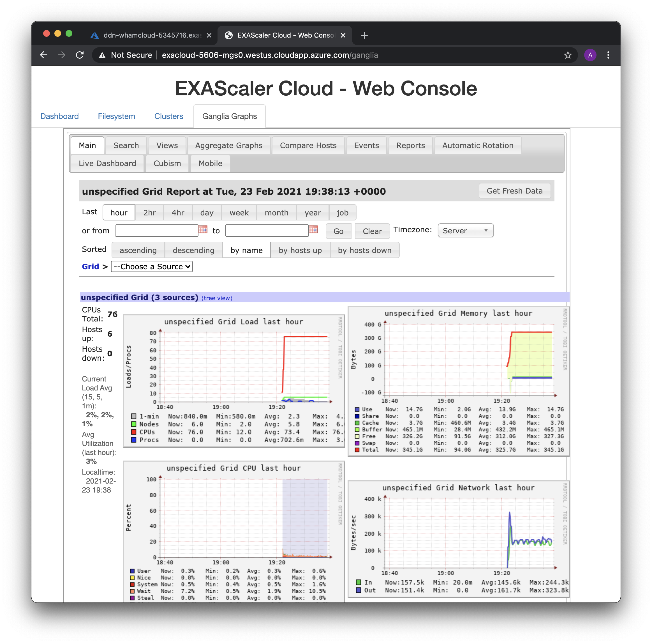The image size is (652, 644).
Task: Sort grid in descending order
Action: click(193, 250)
